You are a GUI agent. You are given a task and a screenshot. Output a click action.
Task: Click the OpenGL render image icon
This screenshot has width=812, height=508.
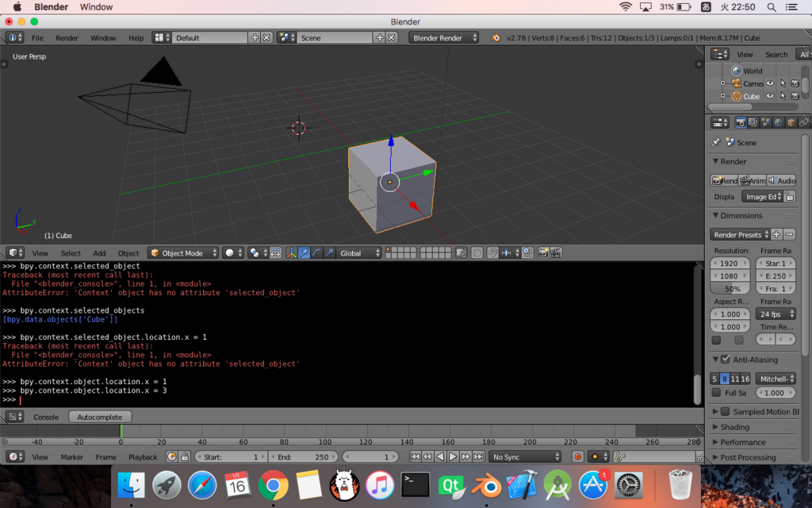pos(542,253)
